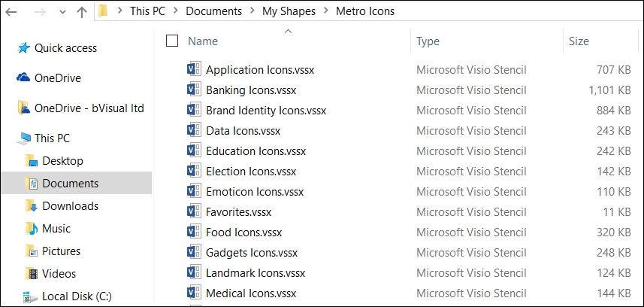This screenshot has width=644, height=307.
Task: Expand the chevron after My Shapes
Action: 326,11
